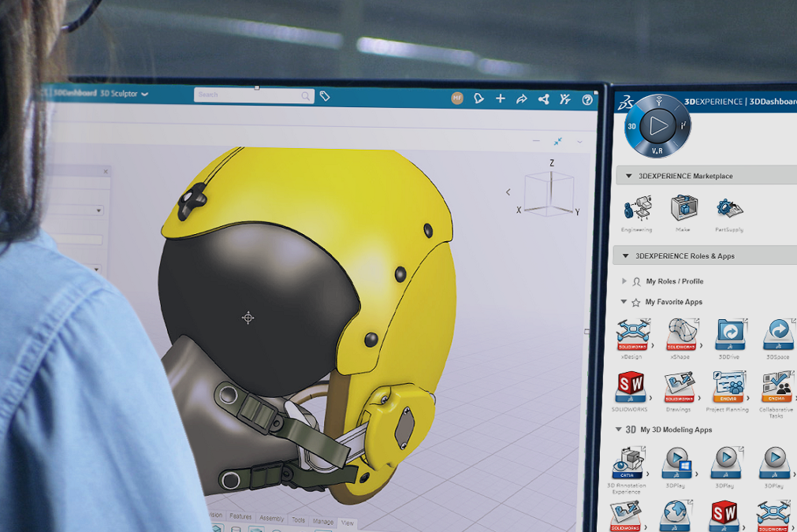This screenshot has height=532, width=797.
Task: Switch to the Features tab
Action: pos(240,516)
